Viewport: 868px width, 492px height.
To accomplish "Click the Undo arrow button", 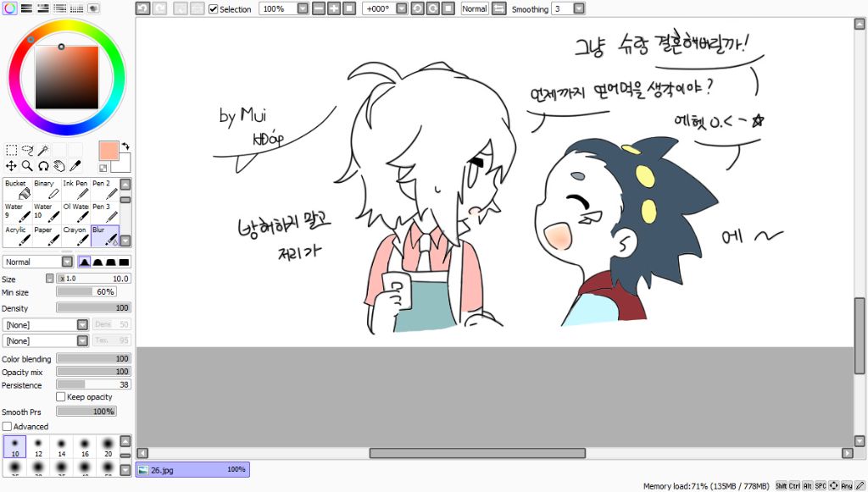I will 142,8.
